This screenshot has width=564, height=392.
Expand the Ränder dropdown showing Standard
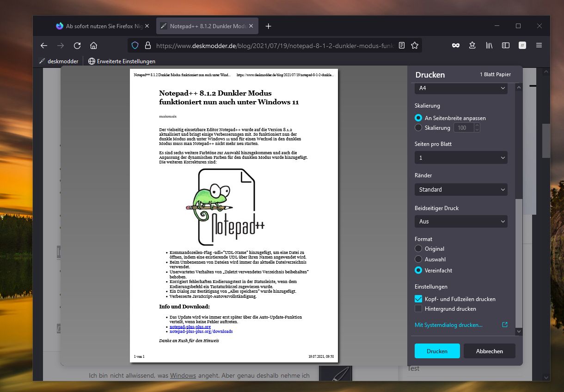[461, 189]
